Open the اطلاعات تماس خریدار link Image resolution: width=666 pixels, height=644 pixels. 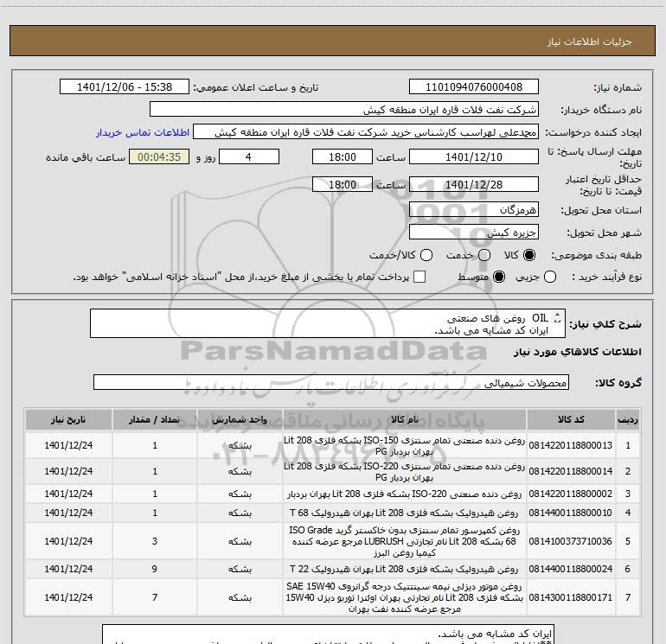coord(143,132)
